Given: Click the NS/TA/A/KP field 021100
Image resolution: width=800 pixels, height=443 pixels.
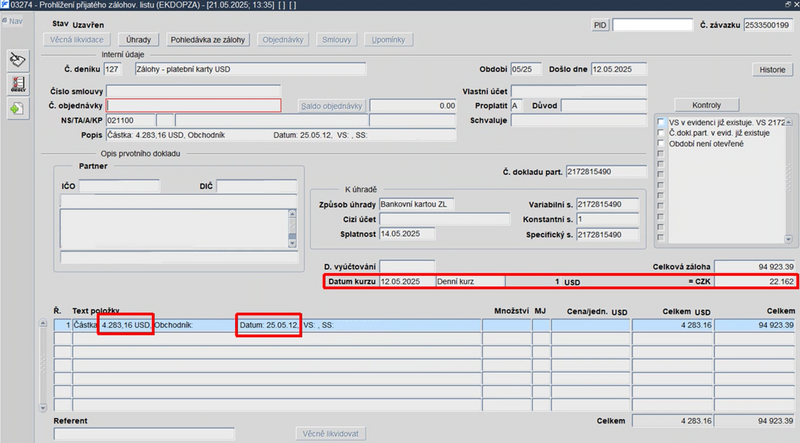Looking at the screenshot, I should pos(131,120).
